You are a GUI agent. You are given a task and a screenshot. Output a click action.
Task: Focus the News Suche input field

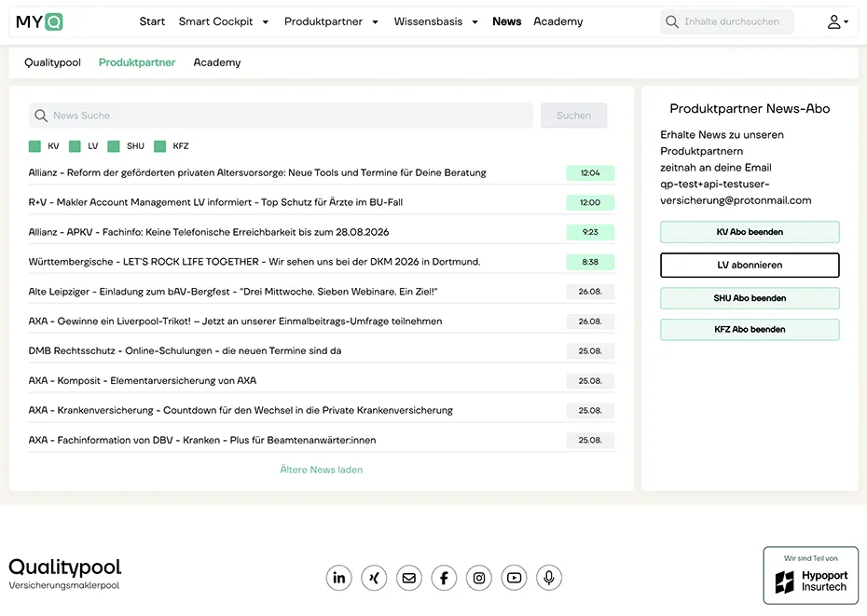(x=281, y=116)
